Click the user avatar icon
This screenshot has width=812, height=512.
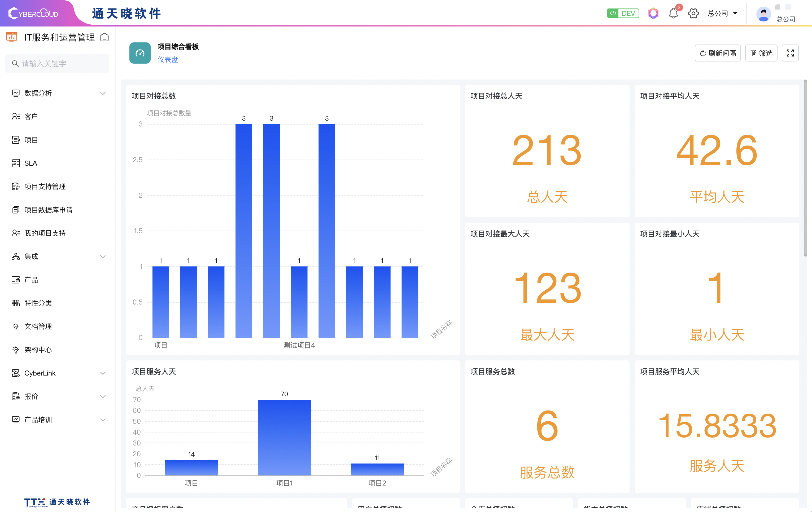coord(763,14)
